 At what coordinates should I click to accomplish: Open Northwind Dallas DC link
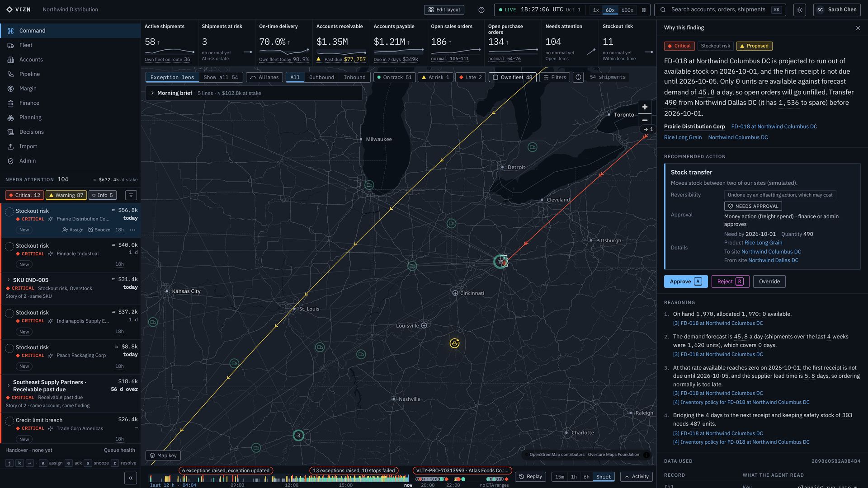point(773,260)
